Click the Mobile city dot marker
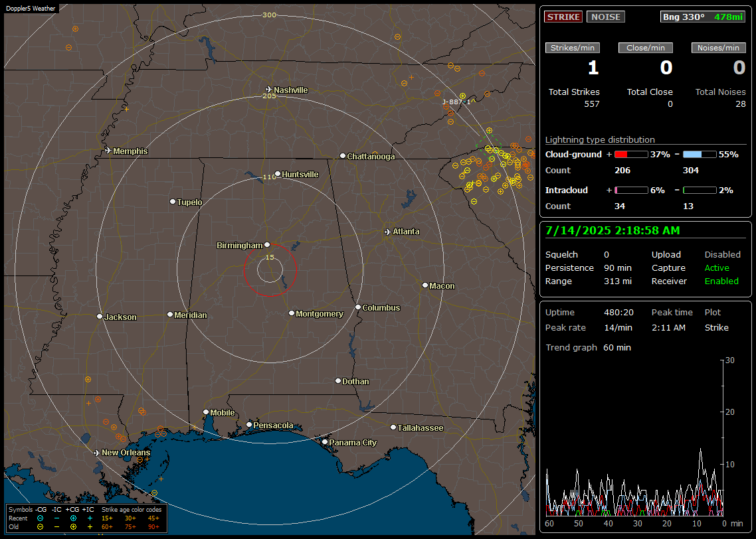This screenshot has width=756, height=539. point(206,412)
